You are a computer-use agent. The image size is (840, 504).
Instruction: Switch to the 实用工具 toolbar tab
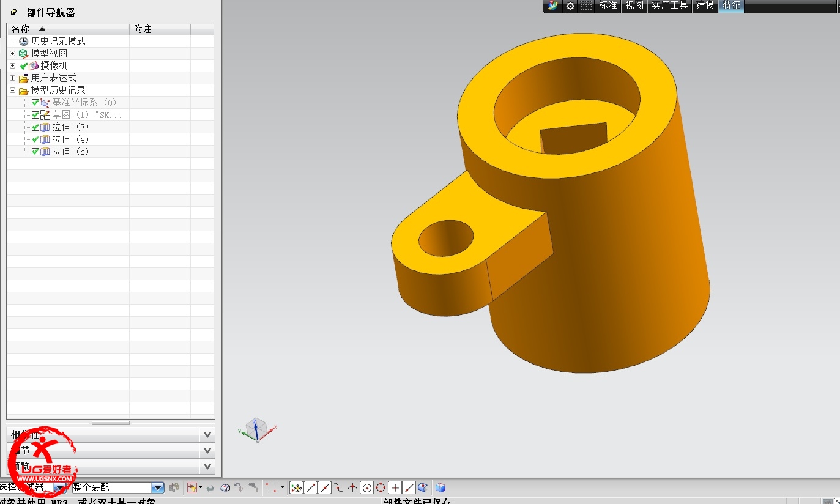(x=670, y=6)
